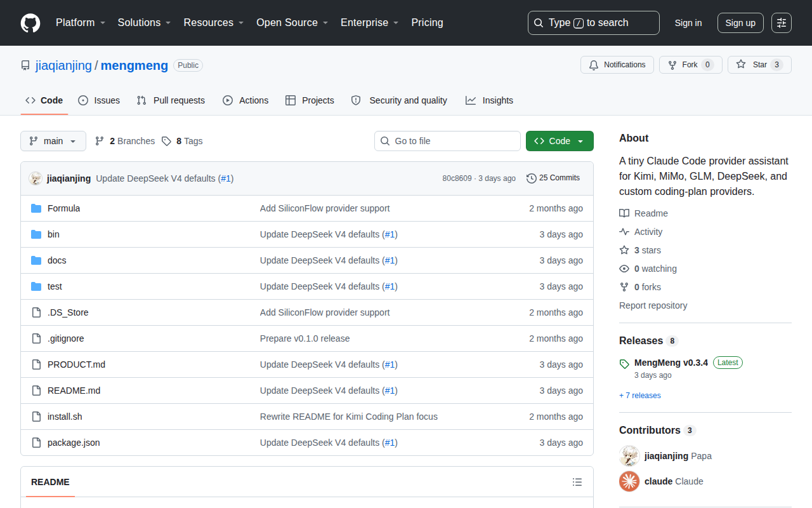The height and width of the screenshot is (508, 812).
Task: Click the Readme book icon
Action: pyautogui.click(x=624, y=213)
